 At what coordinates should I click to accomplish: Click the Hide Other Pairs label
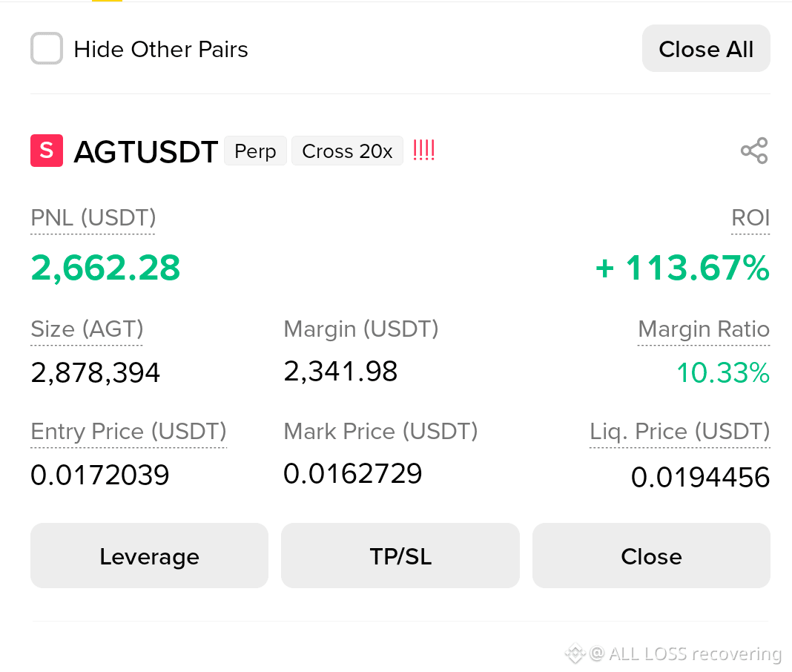coord(161,50)
